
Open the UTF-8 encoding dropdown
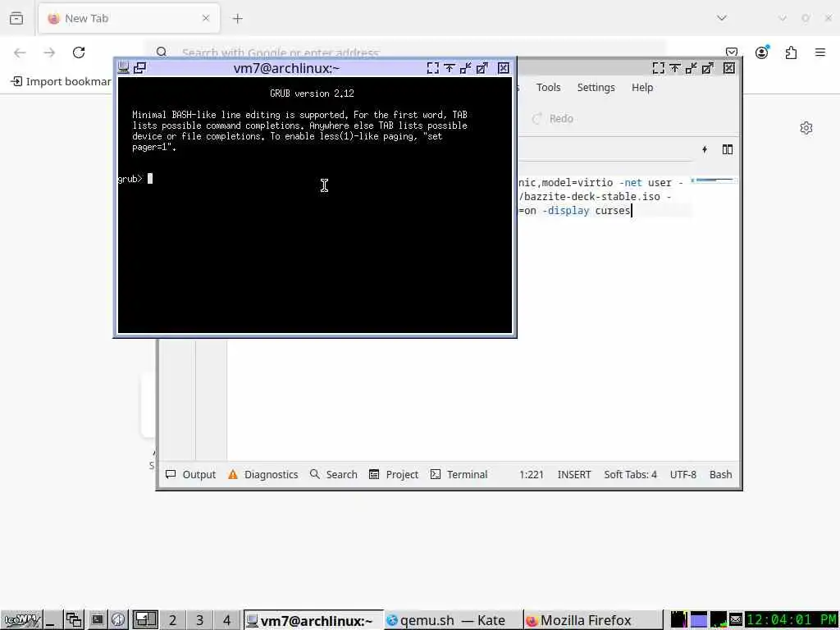pos(683,475)
